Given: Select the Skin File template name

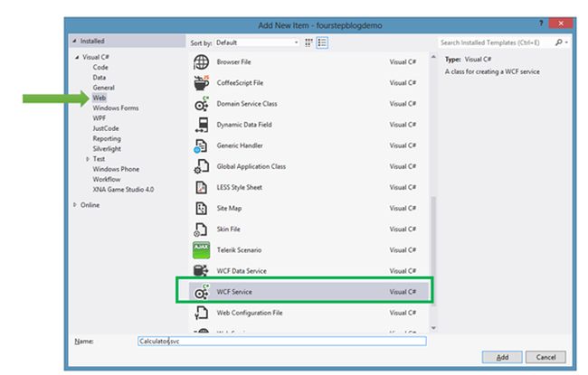Looking at the screenshot, I should (228, 230).
